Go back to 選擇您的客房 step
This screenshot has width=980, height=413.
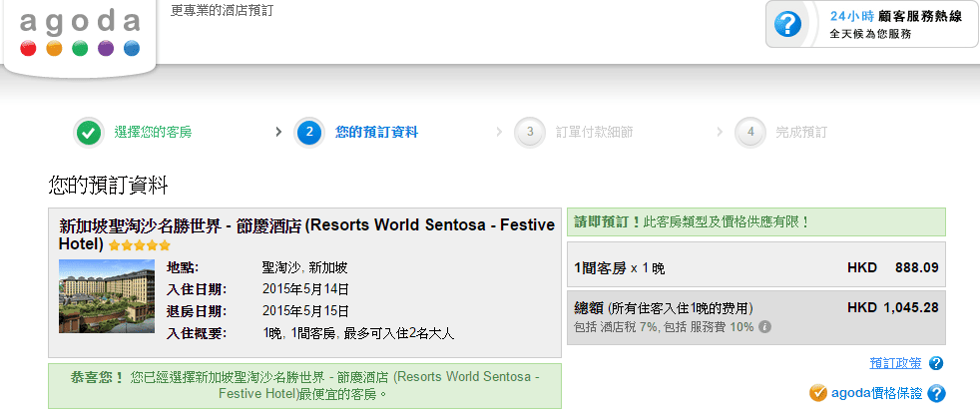153,132
